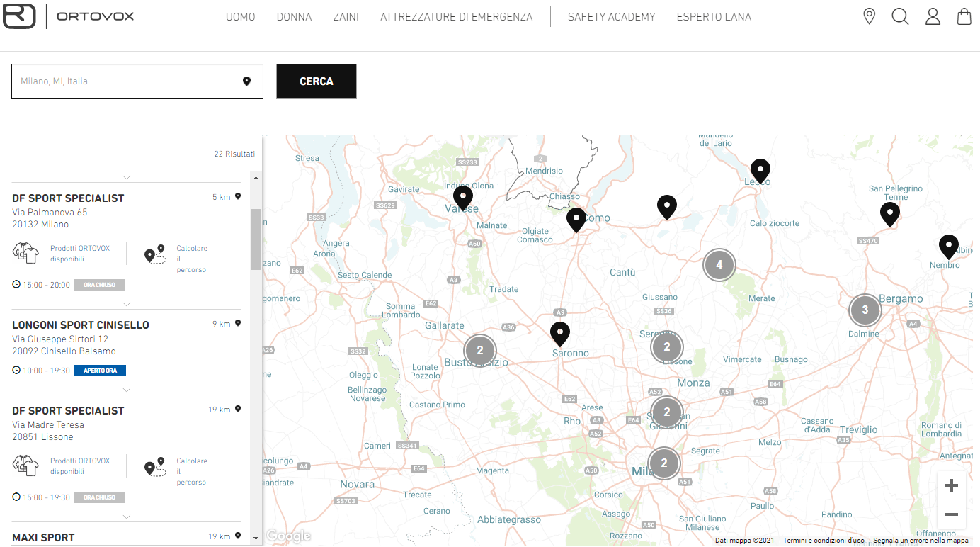980x547 pixels.
Task: Select the MAXI SPORT store title
Action: click(x=43, y=538)
